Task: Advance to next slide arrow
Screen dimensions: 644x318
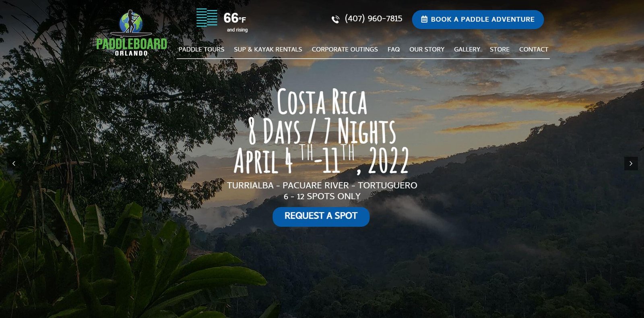Action: (x=631, y=163)
